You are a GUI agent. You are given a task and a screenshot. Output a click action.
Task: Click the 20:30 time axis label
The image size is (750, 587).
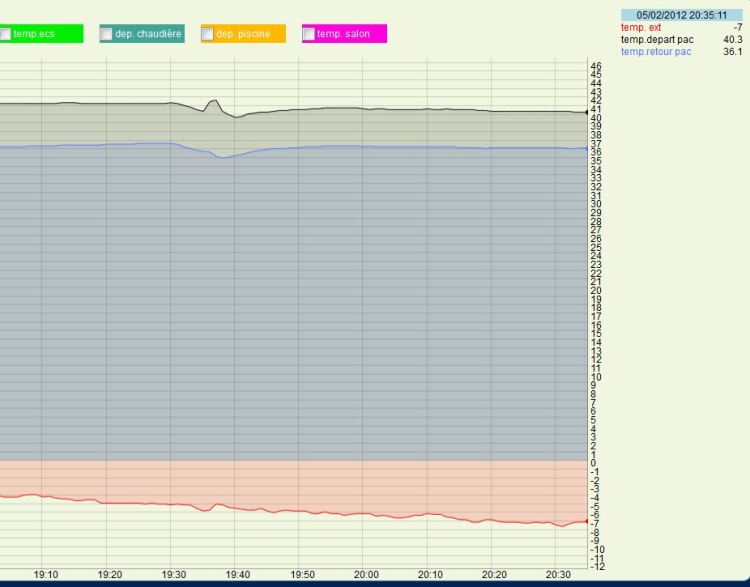[559, 575]
